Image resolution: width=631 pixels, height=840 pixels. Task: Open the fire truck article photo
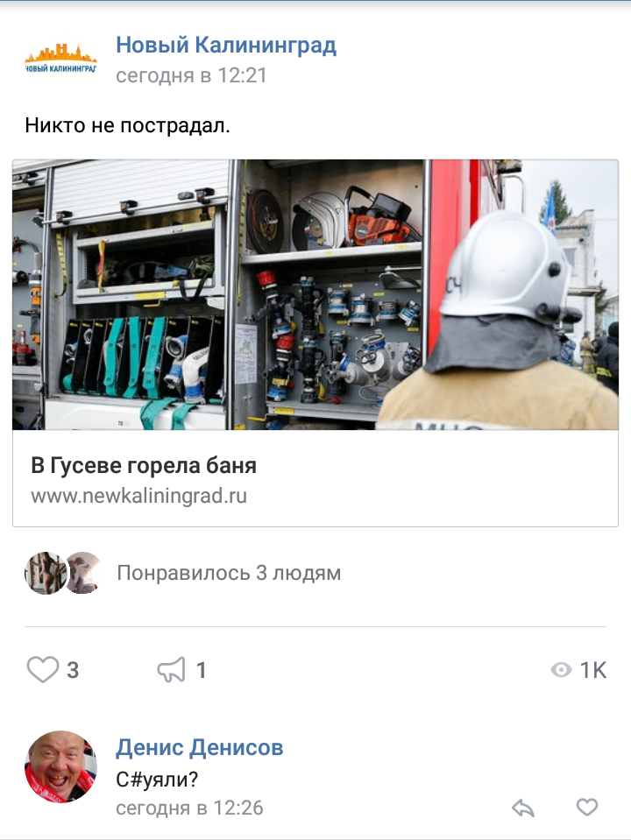coord(315,294)
